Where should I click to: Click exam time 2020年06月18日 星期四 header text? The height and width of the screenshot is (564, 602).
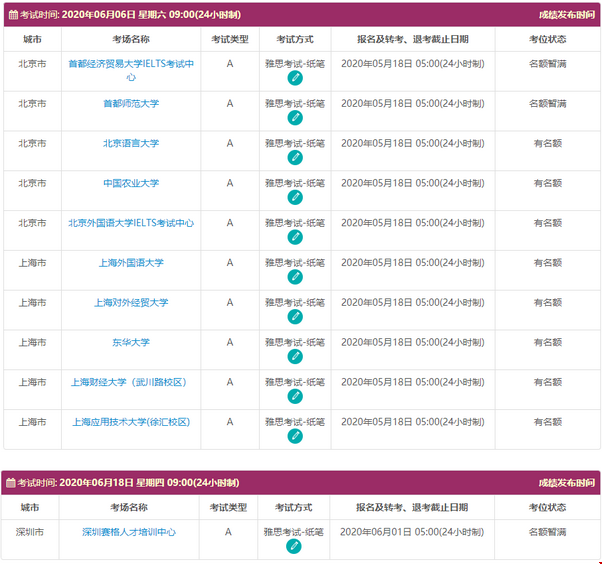(x=149, y=483)
